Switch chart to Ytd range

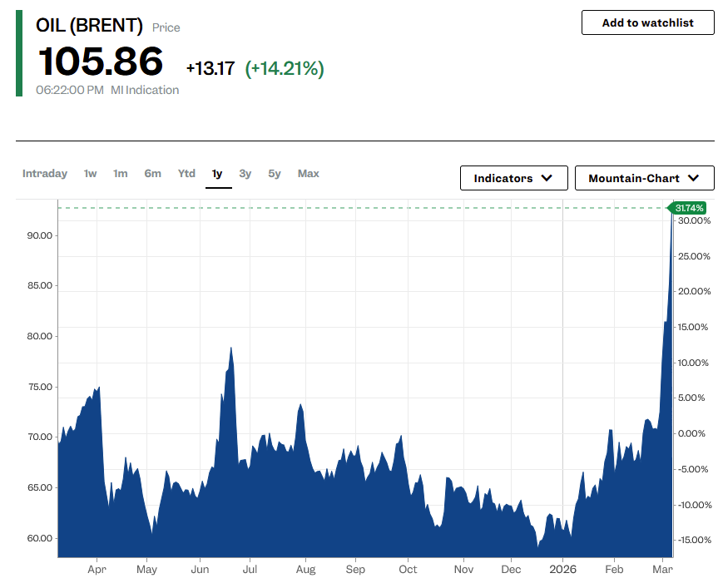186,174
